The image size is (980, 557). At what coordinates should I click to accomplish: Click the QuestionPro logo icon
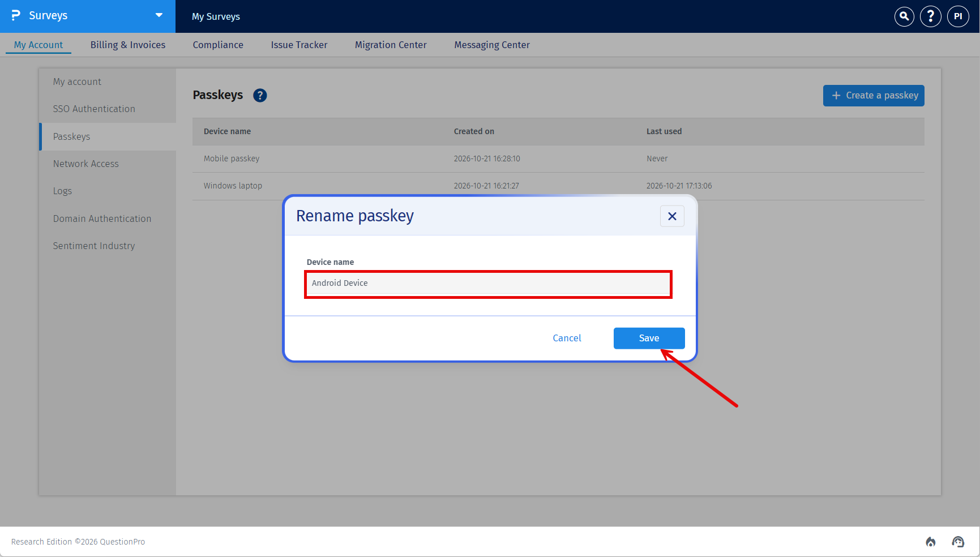pyautogui.click(x=16, y=15)
